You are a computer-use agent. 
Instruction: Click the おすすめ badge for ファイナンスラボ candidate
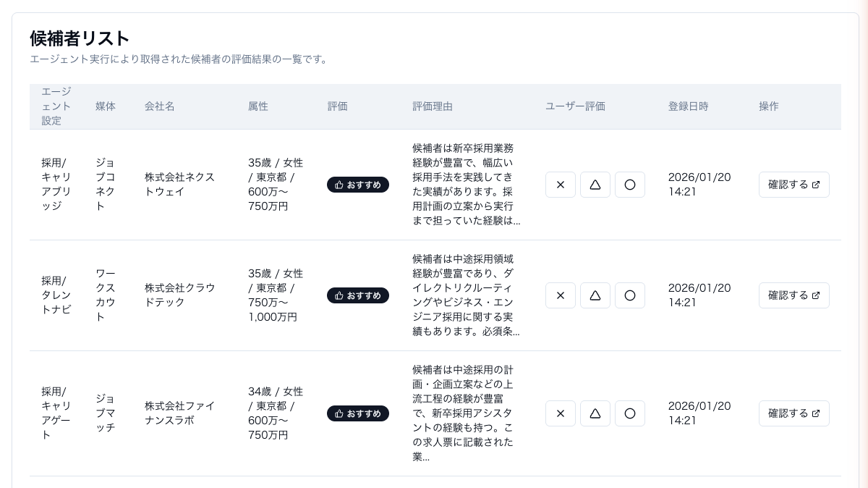click(358, 413)
